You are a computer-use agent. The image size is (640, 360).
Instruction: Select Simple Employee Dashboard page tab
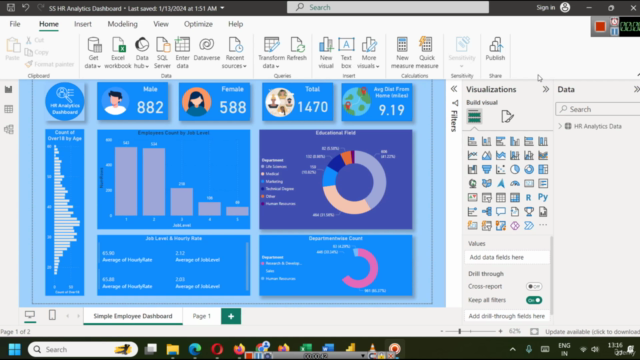pos(133,316)
